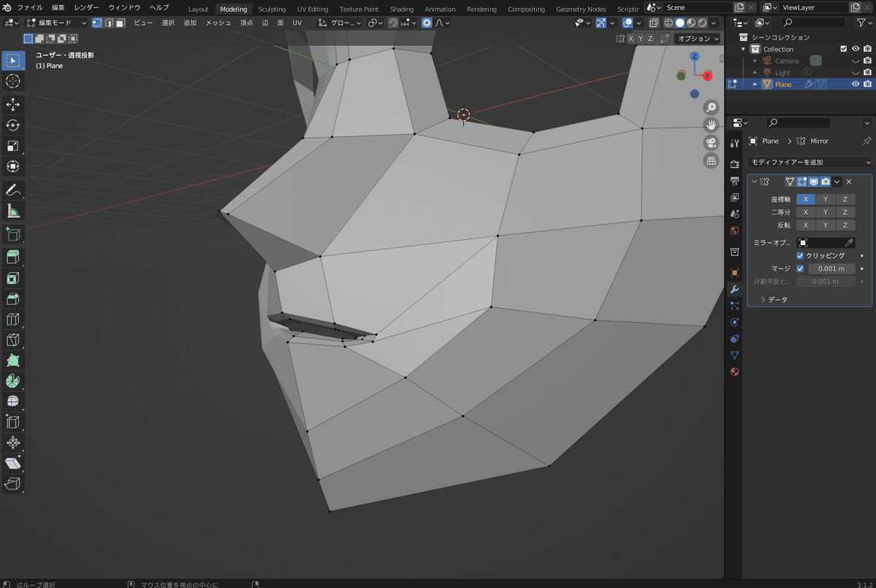The width and height of the screenshot is (876, 588).
Task: Switch to edge select mode
Action: pos(109,23)
